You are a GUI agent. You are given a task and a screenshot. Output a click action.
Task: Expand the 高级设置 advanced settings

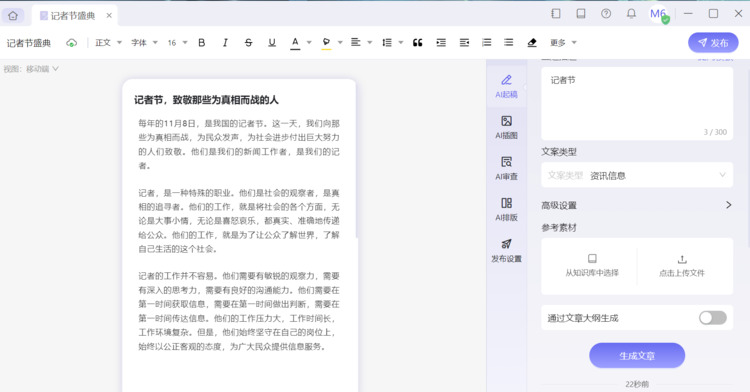(637, 205)
